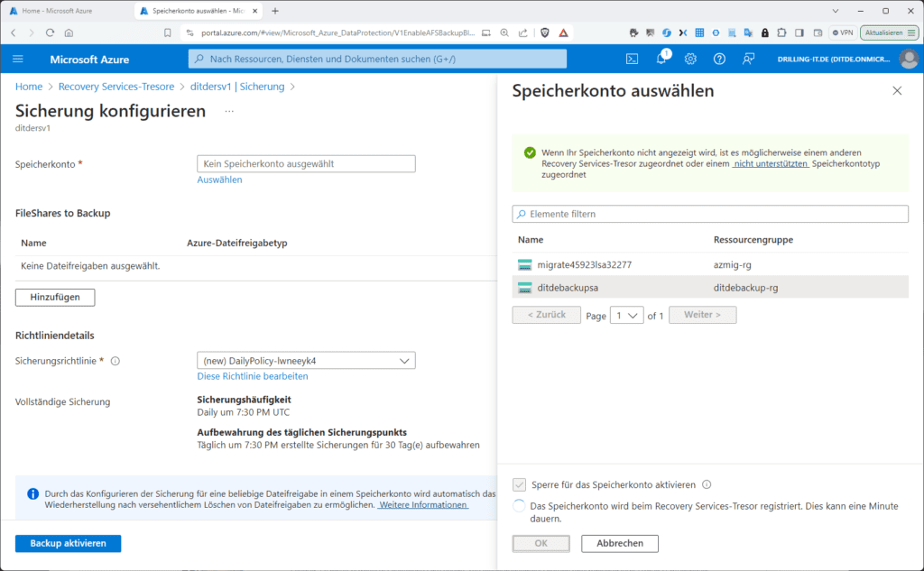Click the Zurück pagination button
Screen dimensions: 924x571
[546, 315]
